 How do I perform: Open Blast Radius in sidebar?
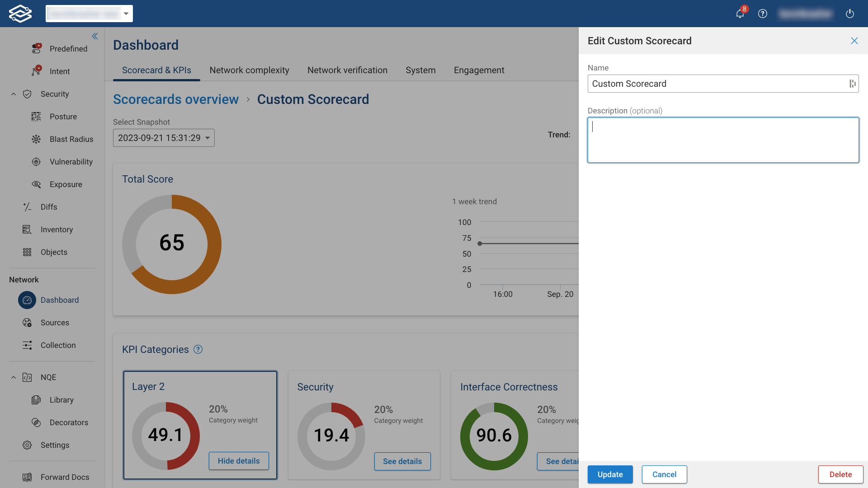[x=71, y=139]
